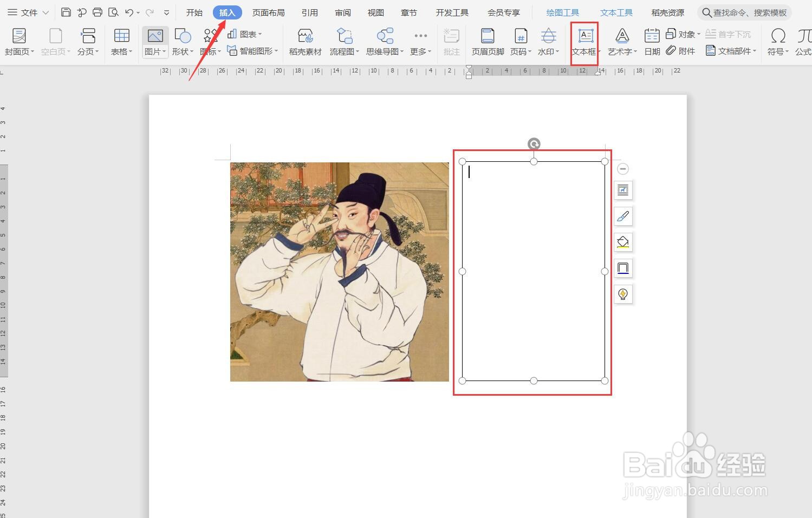812x518 pixels.
Task: Click the layout options icon beside text box
Action: 623,190
